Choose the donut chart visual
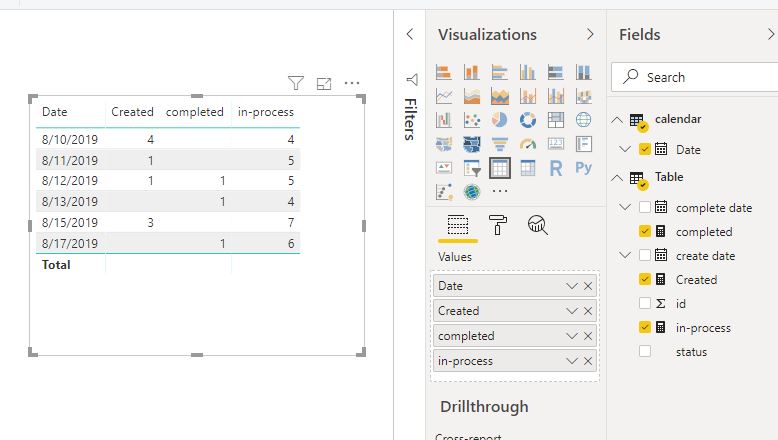 [x=527, y=120]
